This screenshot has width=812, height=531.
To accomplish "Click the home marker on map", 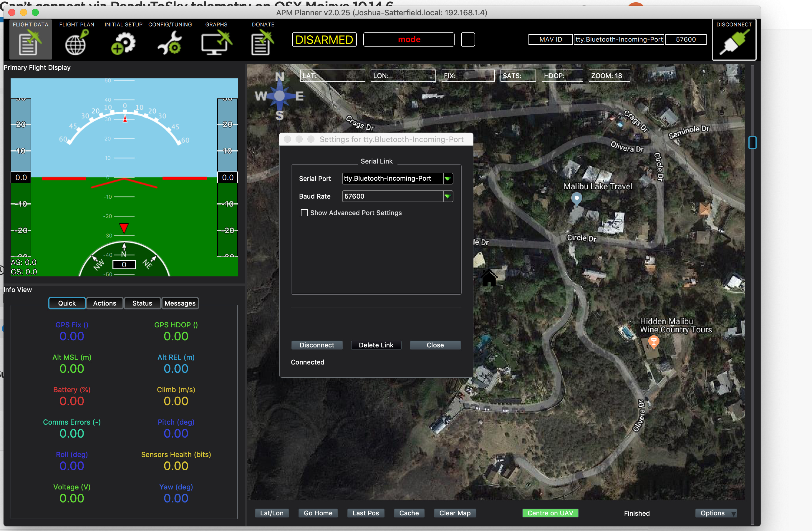I will point(489,277).
